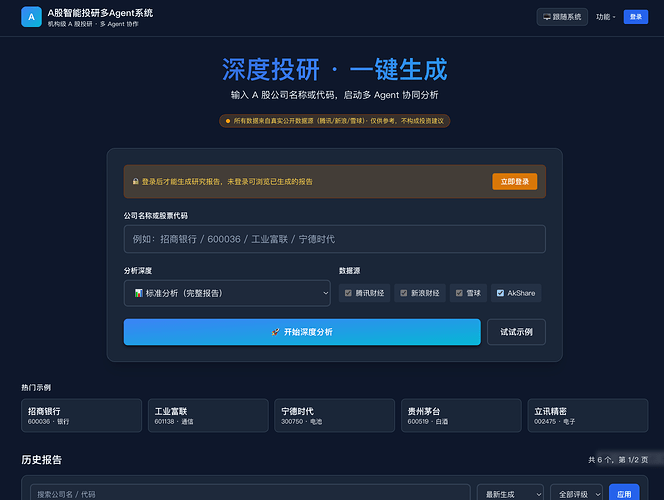The image size is (664, 500).
Task: Click the data source disclaimer banner
Action: coord(335,121)
